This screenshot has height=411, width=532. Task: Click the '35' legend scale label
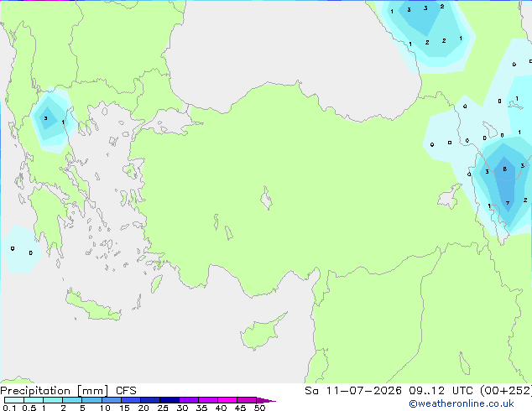(x=201, y=408)
